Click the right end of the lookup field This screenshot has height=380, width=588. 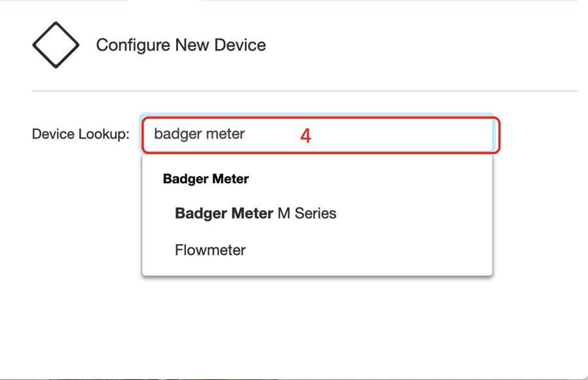pos(481,135)
